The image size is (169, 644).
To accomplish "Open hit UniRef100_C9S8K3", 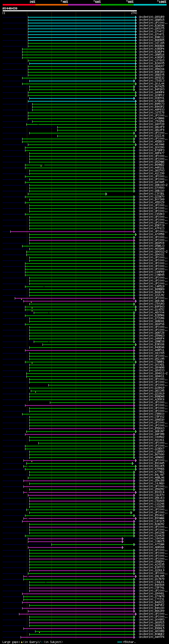I will tap(152, 214).
